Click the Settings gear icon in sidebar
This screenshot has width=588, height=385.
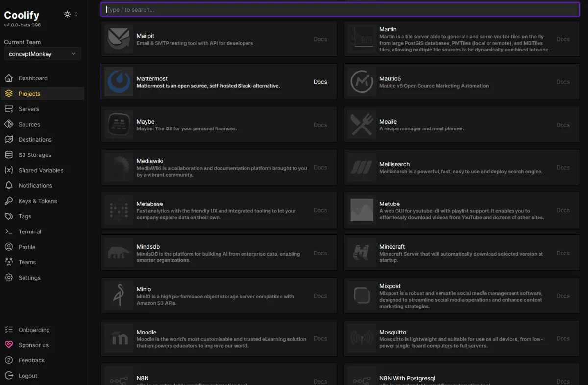tap(9, 278)
